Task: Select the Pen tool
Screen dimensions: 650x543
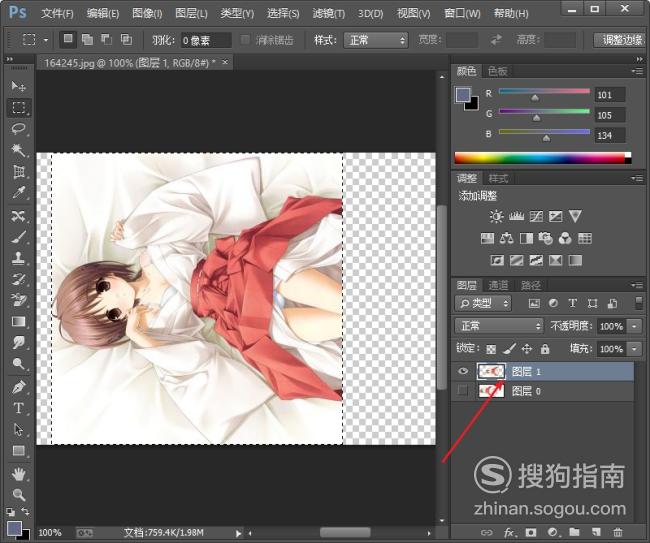Action: [x=18, y=387]
